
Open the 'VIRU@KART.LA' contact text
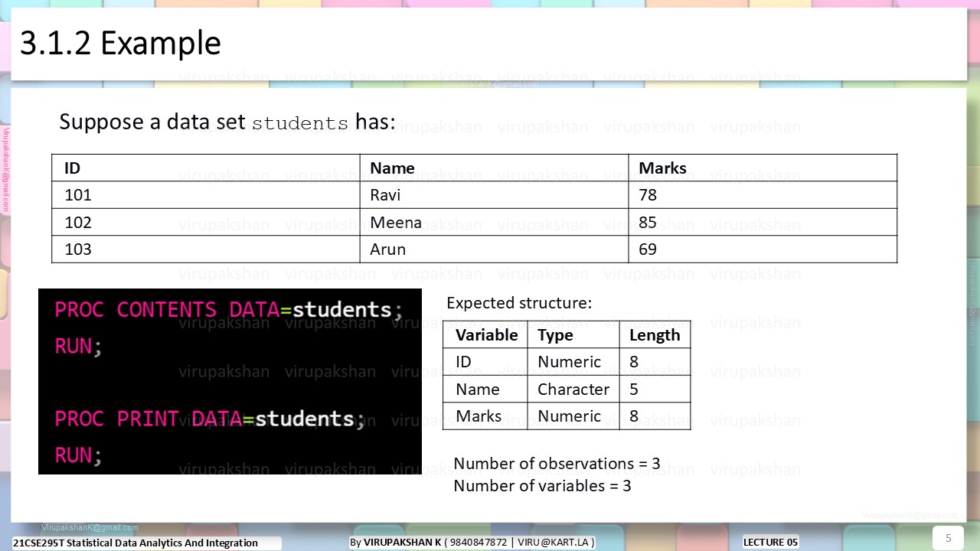pos(553,543)
